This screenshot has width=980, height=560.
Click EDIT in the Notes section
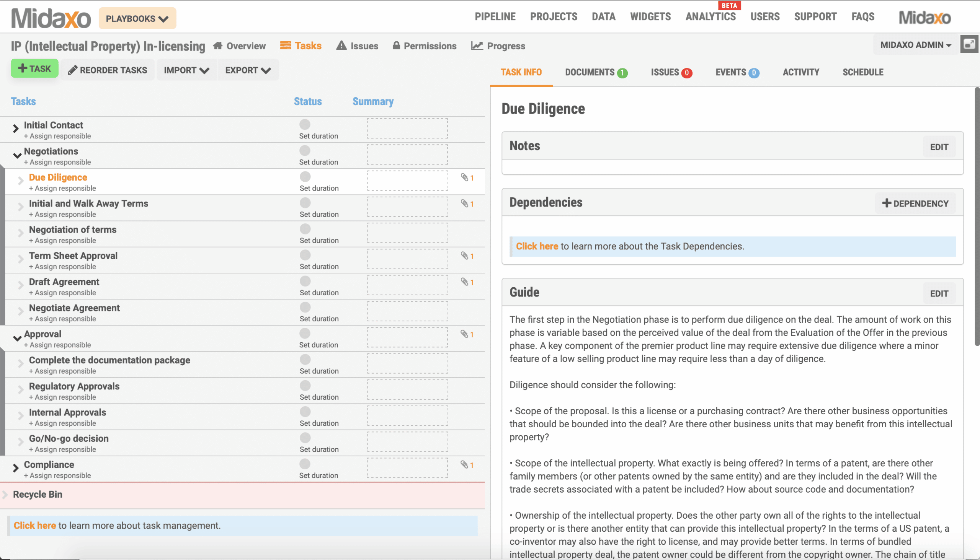click(939, 147)
